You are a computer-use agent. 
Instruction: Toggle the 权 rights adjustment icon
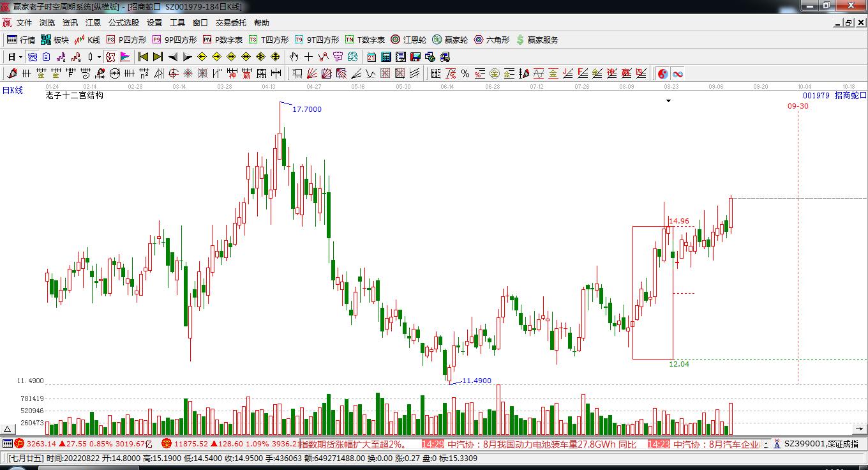110,57
